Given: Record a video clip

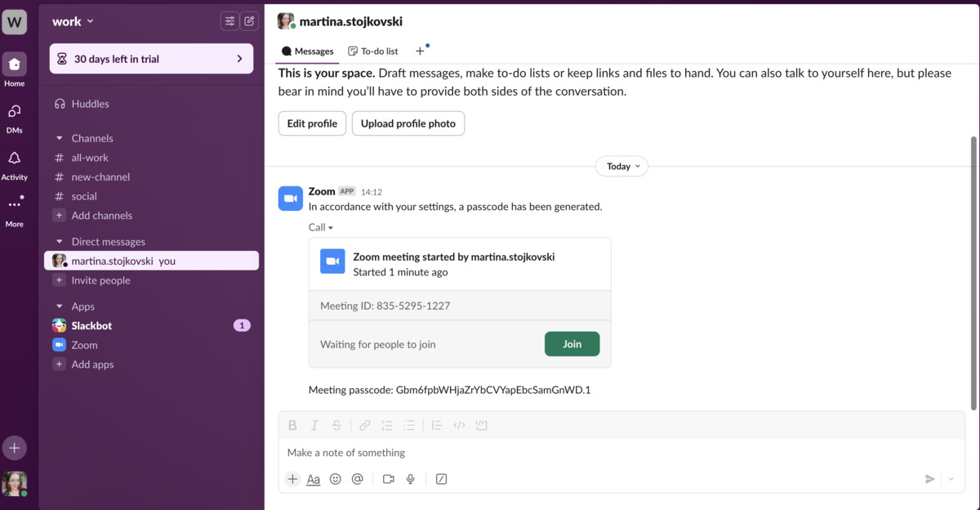Looking at the screenshot, I should coord(389,479).
